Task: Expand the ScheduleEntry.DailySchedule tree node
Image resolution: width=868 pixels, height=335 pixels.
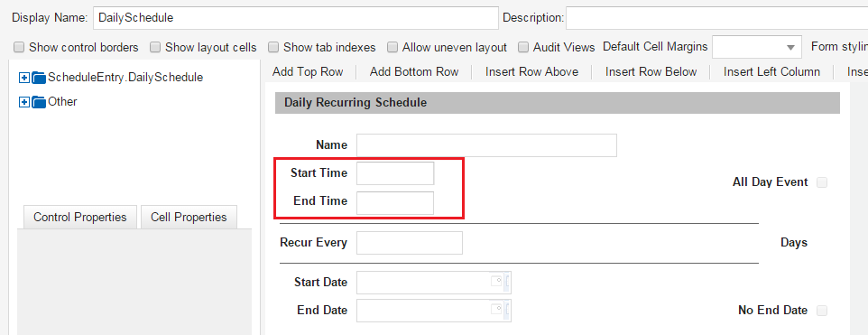Action: pos(23,78)
